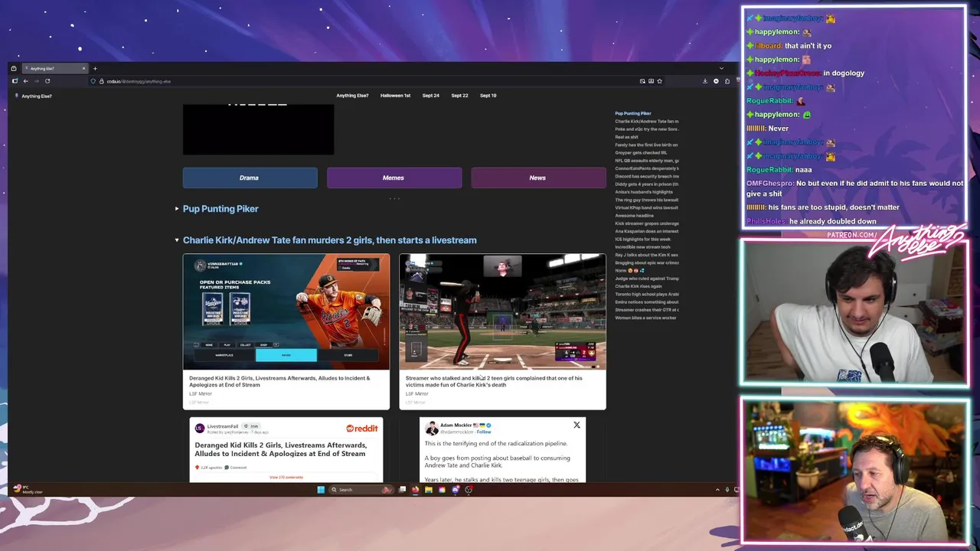Select 'Awesome headline' outline item
This screenshot has height=551, width=980.
[634, 216]
